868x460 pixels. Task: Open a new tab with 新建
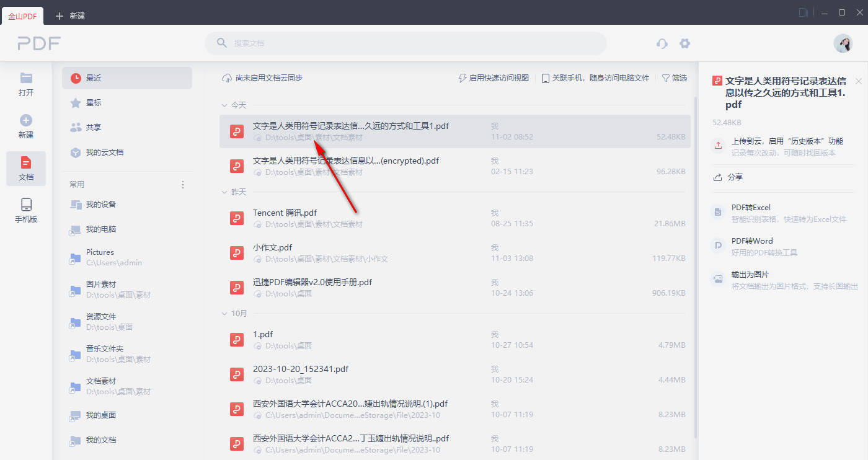[x=70, y=16]
